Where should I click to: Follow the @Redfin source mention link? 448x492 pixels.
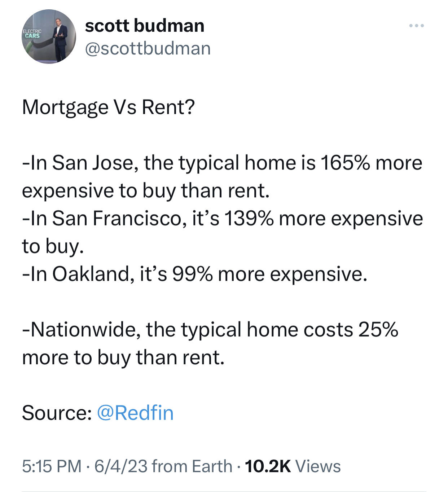click(x=135, y=413)
